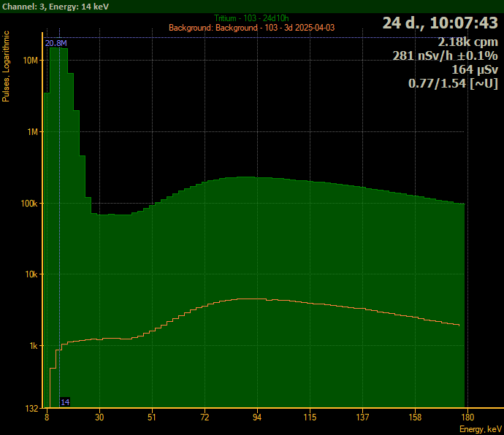
Task: Click the Energy, keV axis label
Action: tap(481, 429)
